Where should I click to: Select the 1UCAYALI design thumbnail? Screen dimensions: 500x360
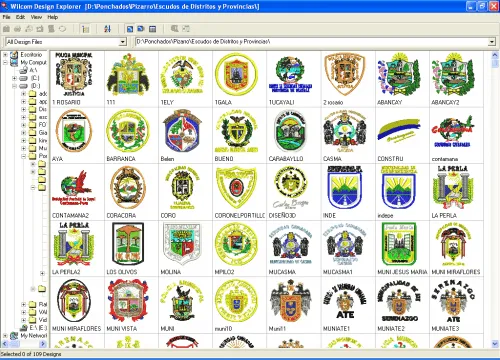point(290,74)
